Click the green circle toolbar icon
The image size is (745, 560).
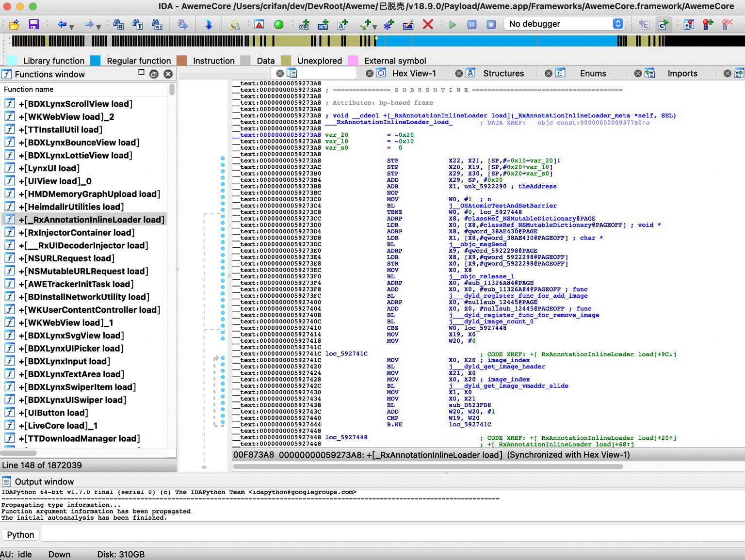coord(279,24)
